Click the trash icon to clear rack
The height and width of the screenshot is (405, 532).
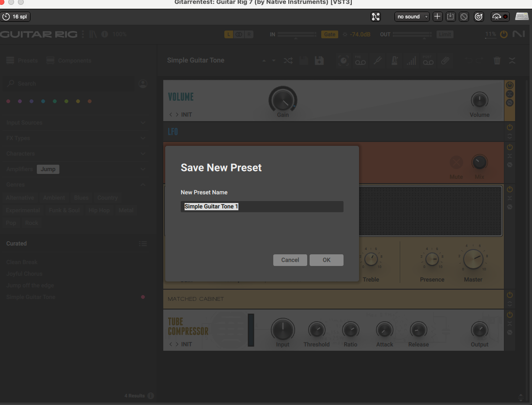(497, 61)
